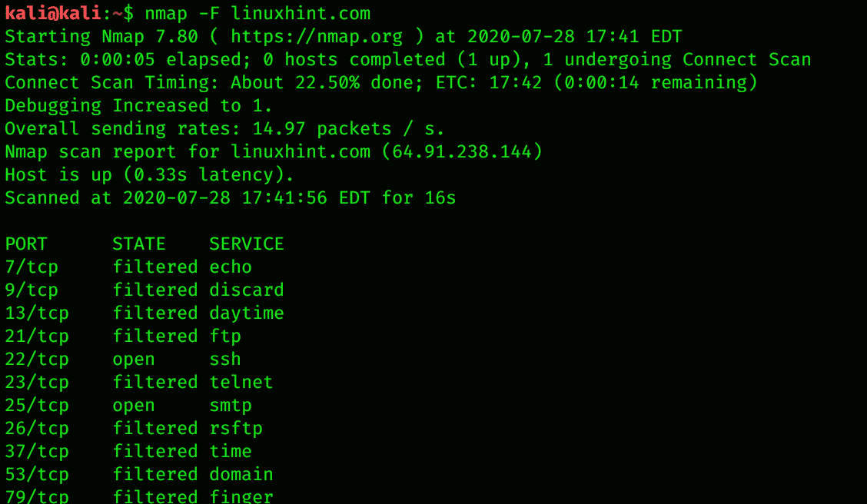Click the https://nmap.org URL
Screen dimensions: 867x504
click(x=316, y=36)
